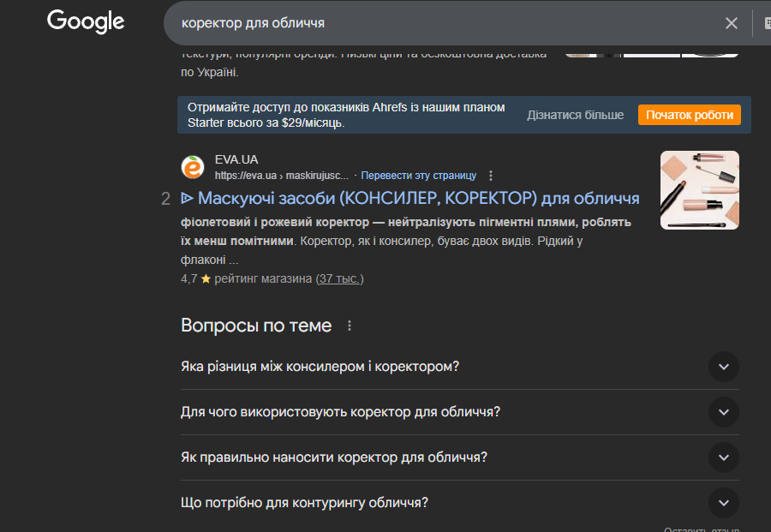
Task: Open result 'Маскуючі засоби (КОНСИЛЕР, КОРЕКТОР) для обличчя'
Action: [x=410, y=198]
